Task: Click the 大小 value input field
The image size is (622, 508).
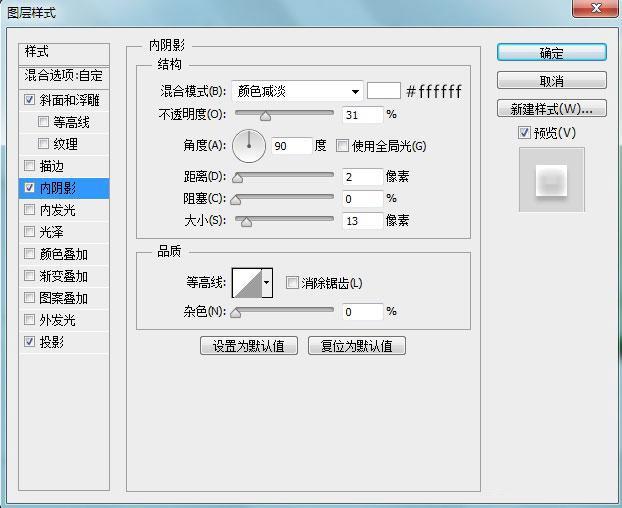Action: coord(363,220)
